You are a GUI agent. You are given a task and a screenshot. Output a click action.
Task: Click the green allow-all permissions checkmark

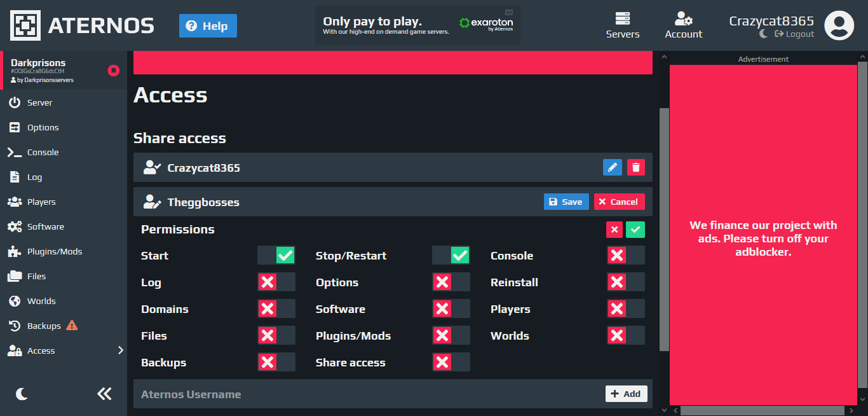tap(635, 230)
